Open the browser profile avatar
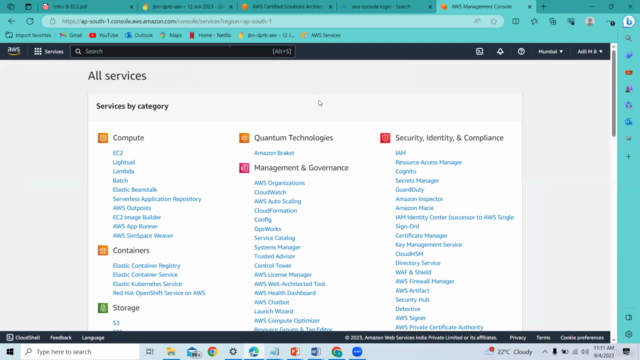 click(x=590, y=21)
